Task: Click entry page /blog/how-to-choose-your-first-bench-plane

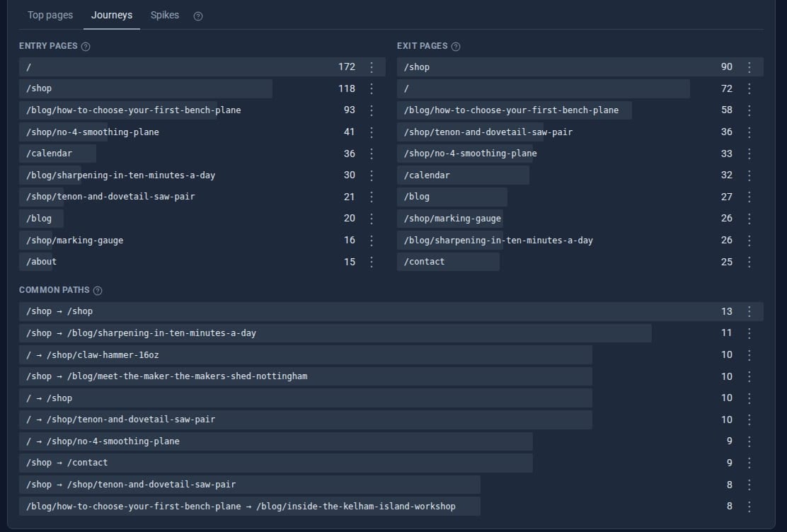Action: (202, 110)
